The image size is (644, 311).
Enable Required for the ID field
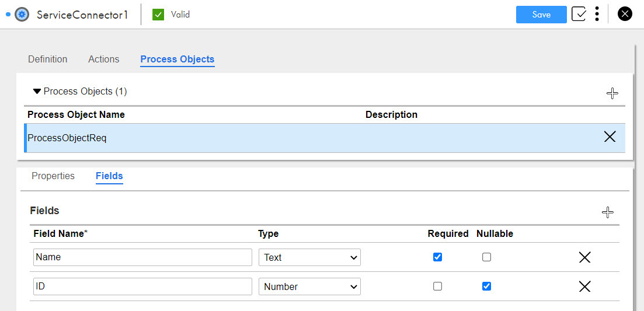[437, 286]
